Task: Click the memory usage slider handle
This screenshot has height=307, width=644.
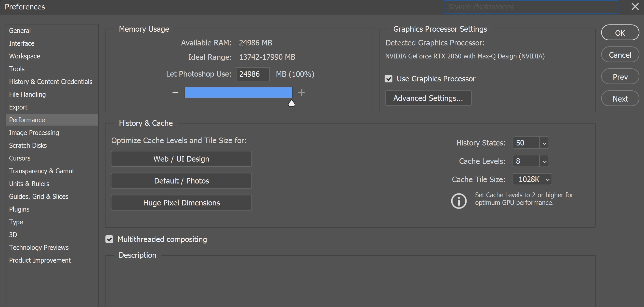Action: pos(291,103)
